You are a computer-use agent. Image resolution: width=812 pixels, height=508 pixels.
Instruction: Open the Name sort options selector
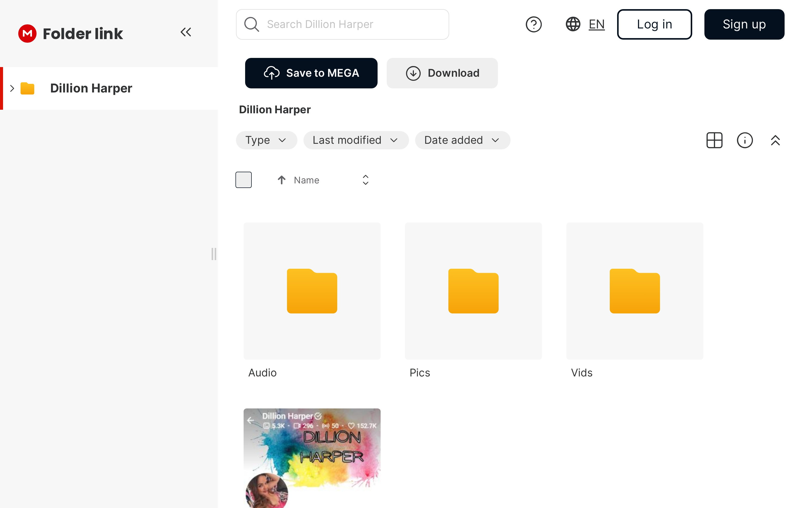click(365, 180)
